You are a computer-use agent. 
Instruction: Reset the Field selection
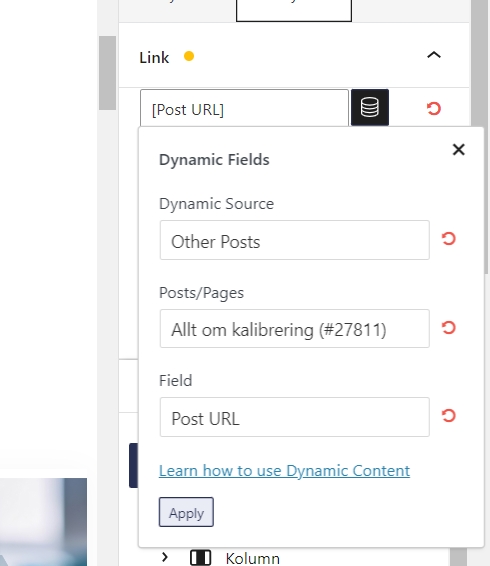click(x=448, y=416)
